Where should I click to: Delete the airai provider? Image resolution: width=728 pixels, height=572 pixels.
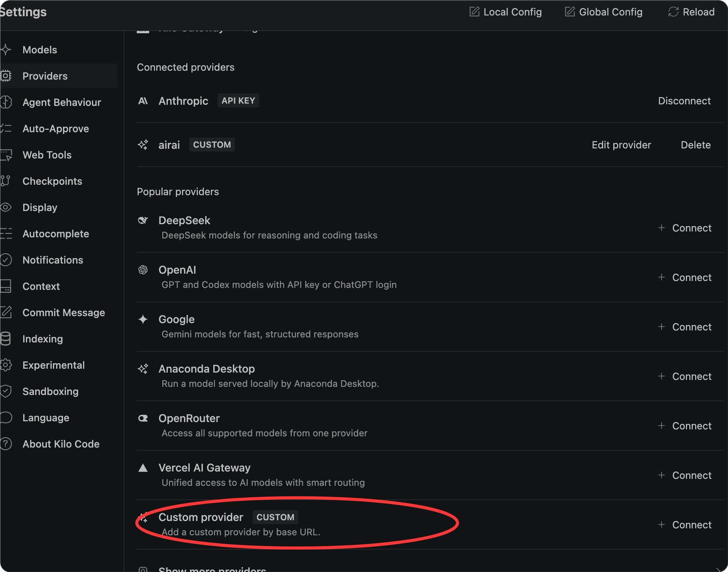(x=696, y=145)
